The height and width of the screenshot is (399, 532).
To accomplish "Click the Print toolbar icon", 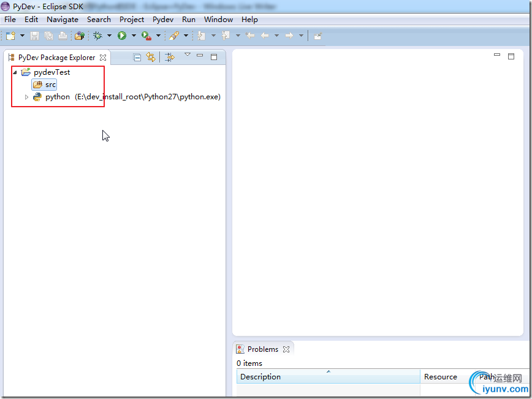I will [x=63, y=36].
